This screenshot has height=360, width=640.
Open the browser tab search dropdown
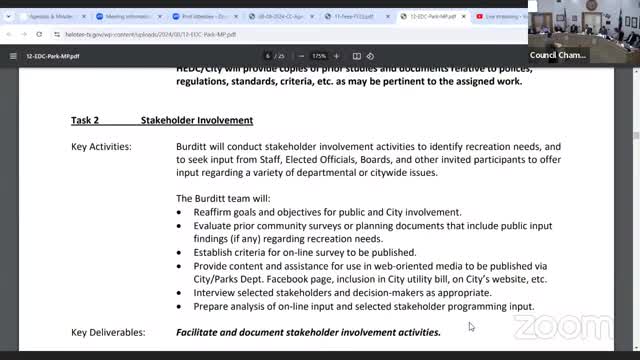point(8,16)
